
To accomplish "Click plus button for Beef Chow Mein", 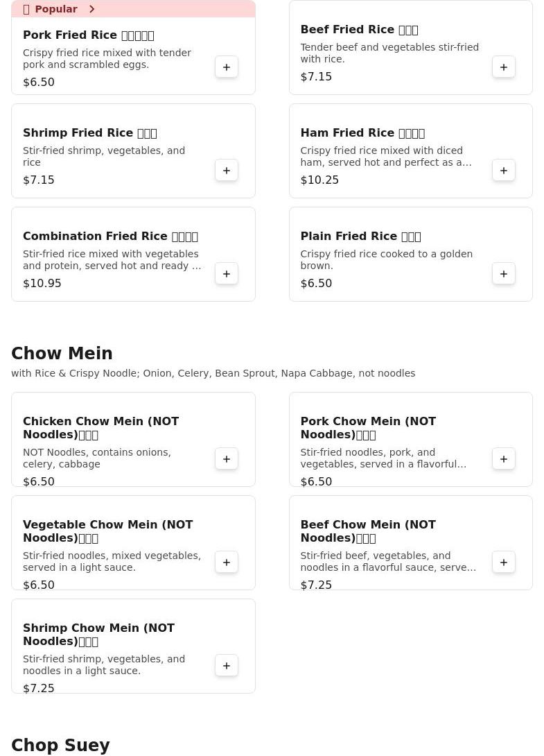I will click(x=504, y=562).
